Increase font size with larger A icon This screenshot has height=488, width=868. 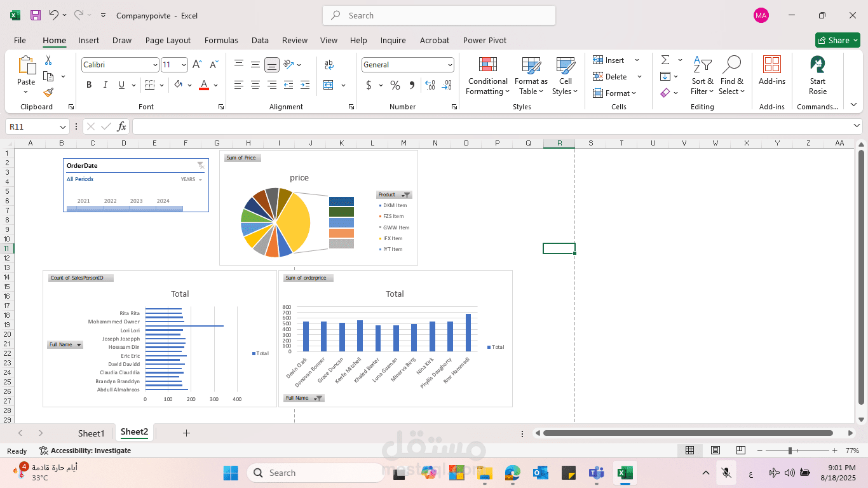tap(197, 65)
